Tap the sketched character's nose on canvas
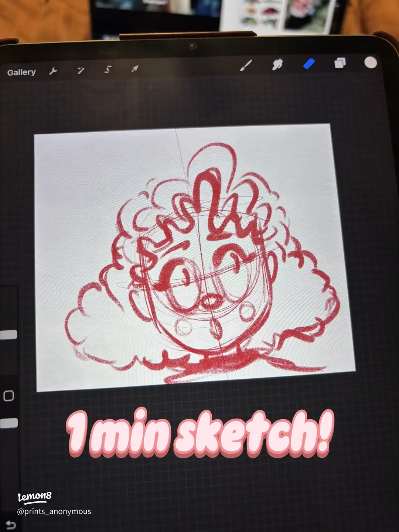Viewport: 399px width, 532px height. pos(209,302)
